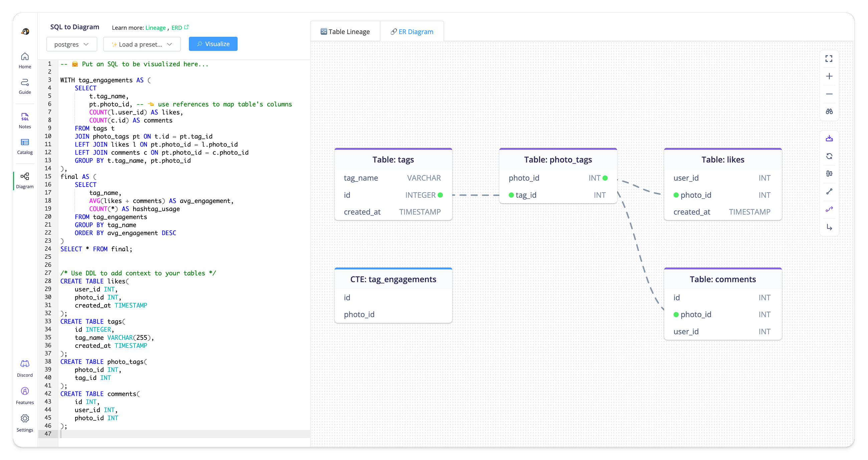Click the 'SELECT * FROM final;' code line
This screenshot has width=868, height=460.
point(96,249)
